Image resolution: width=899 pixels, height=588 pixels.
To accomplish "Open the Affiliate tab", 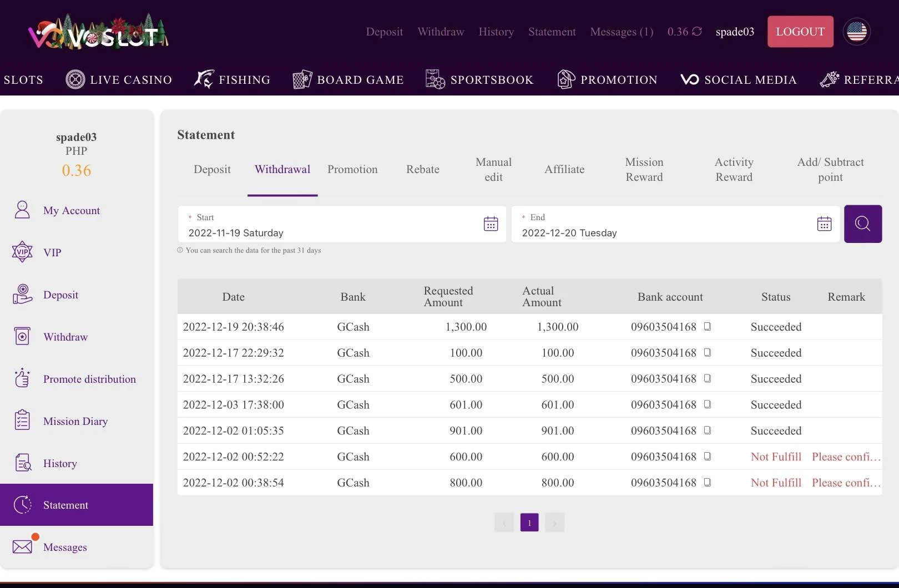I will (x=564, y=170).
